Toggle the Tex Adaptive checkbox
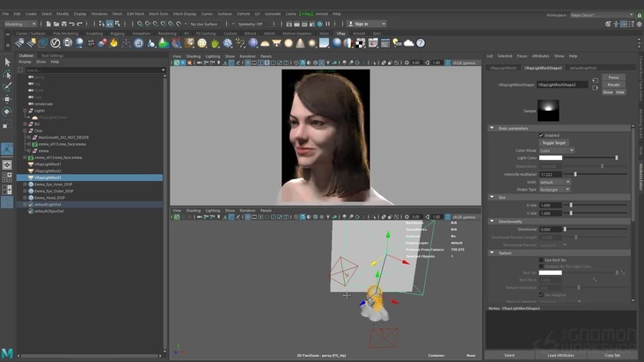Image resolution: width=644 pixels, height=362 pixels. [x=541, y=294]
